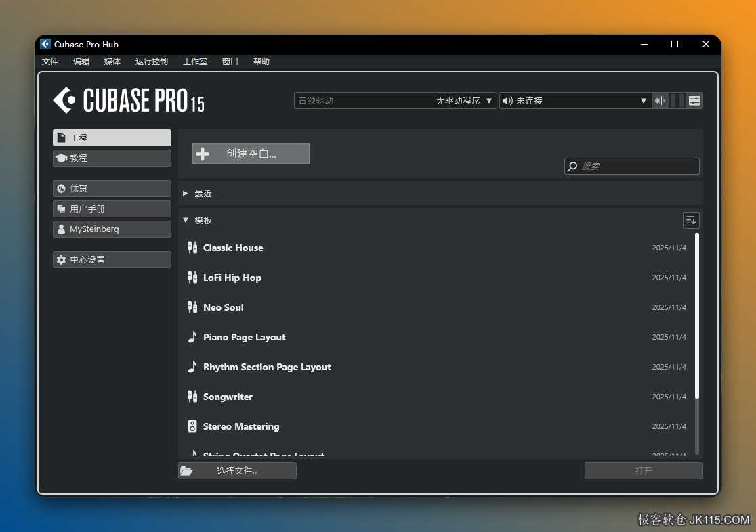The height and width of the screenshot is (532, 756).
Task: Click note icon beside Rhythm Section Page Layout
Action: pyautogui.click(x=192, y=367)
